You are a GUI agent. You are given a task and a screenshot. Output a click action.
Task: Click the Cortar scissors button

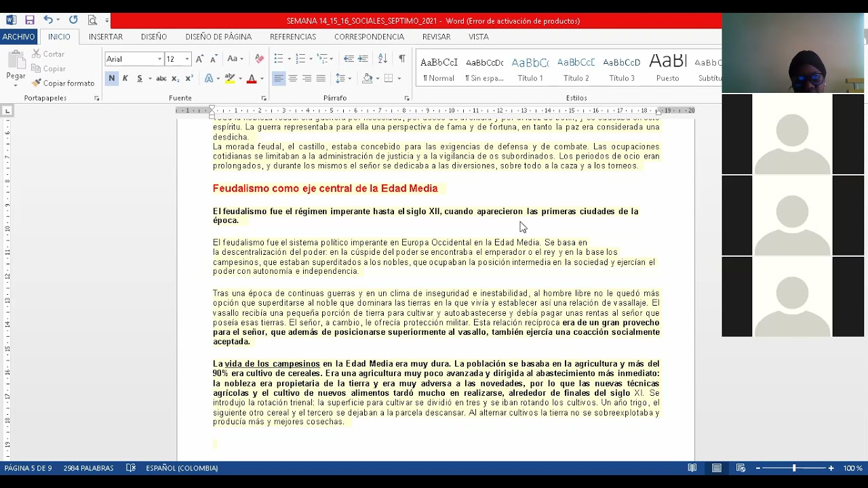click(48, 54)
